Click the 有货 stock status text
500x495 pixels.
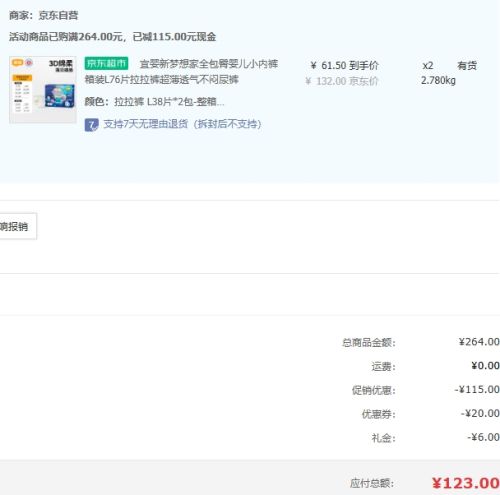(x=467, y=65)
